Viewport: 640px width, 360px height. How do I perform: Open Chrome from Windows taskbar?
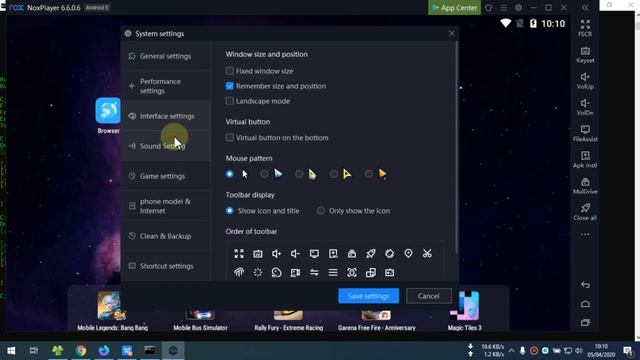click(81, 351)
